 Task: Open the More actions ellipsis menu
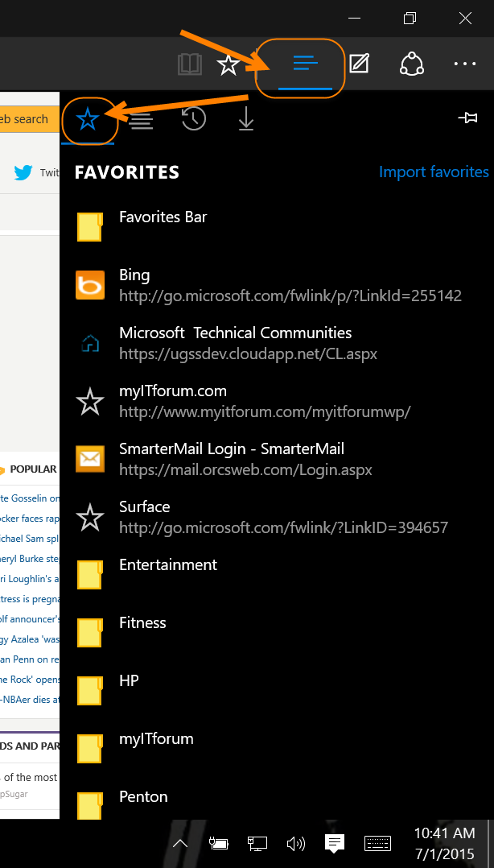[x=465, y=64]
